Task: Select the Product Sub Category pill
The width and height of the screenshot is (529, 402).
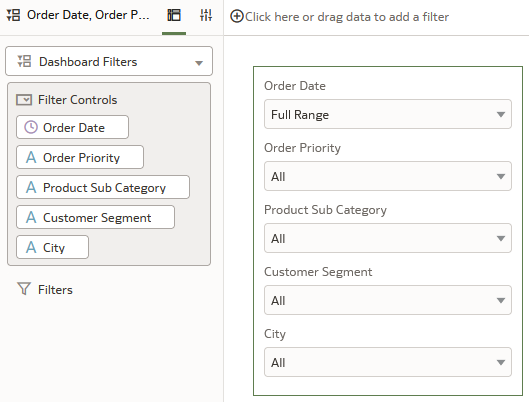Action: click(103, 187)
